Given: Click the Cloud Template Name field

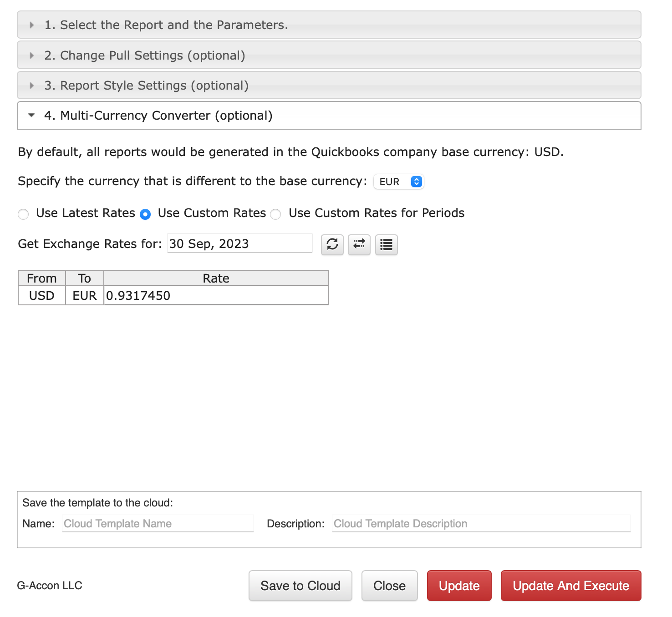Looking at the screenshot, I should (x=158, y=523).
